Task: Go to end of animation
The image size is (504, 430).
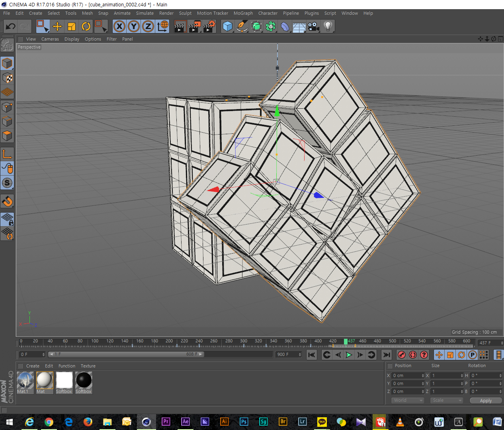Action: tap(386, 355)
